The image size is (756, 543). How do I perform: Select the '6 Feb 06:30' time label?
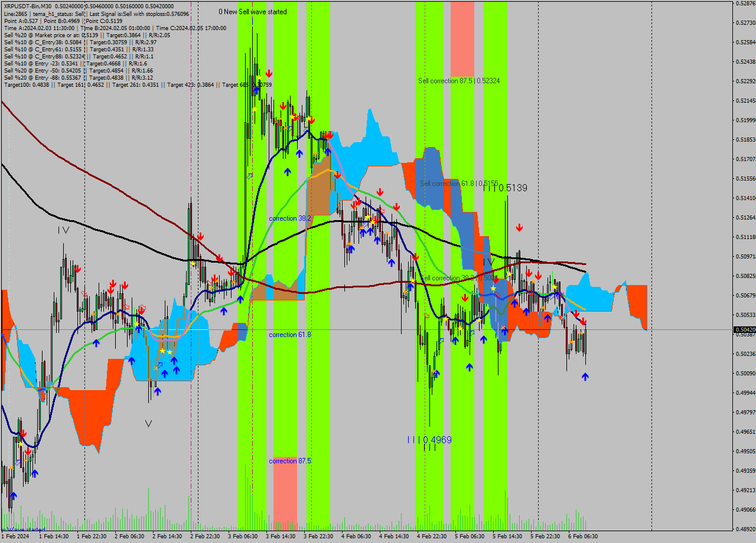[x=583, y=537]
